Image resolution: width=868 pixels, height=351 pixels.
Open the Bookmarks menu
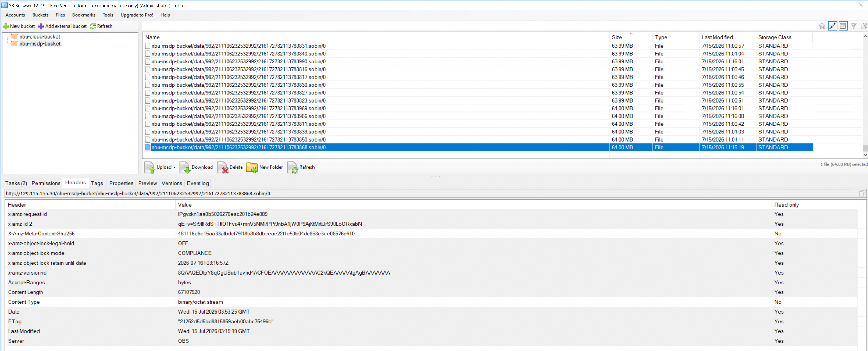pyautogui.click(x=84, y=15)
